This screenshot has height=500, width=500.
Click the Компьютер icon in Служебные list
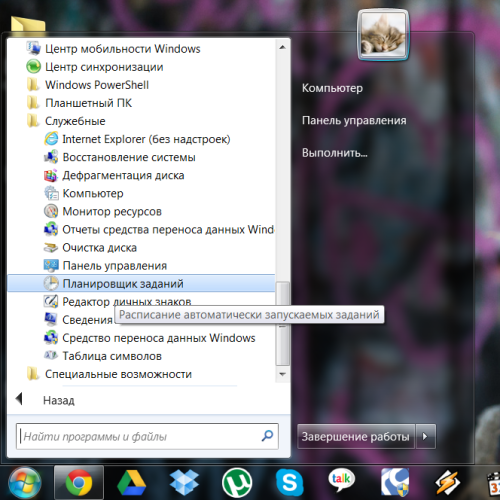tap(51, 193)
